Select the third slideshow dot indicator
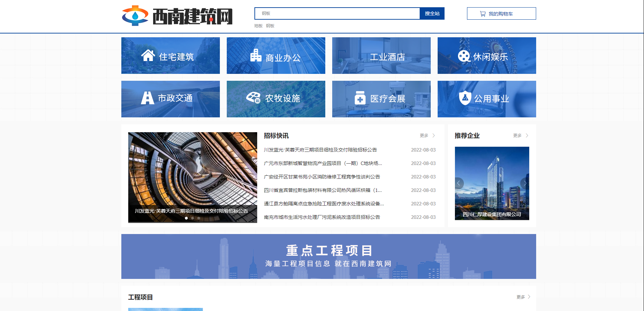The height and width of the screenshot is (311, 644). click(x=199, y=218)
